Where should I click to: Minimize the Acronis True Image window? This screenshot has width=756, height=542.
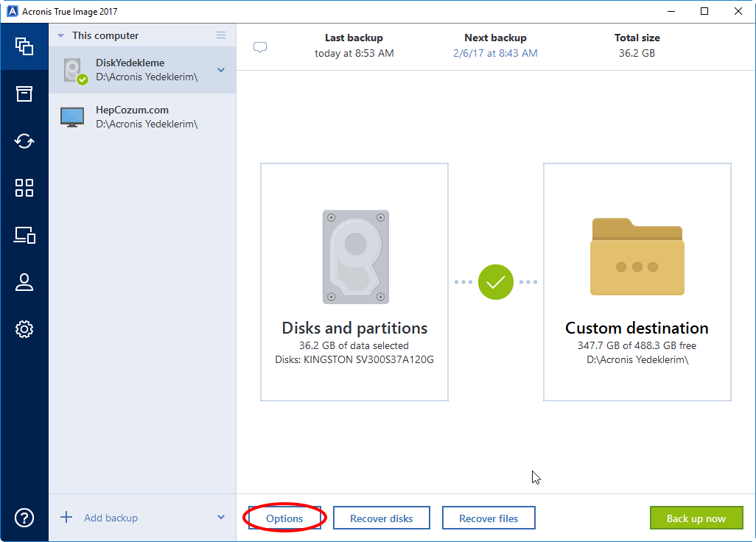671,11
